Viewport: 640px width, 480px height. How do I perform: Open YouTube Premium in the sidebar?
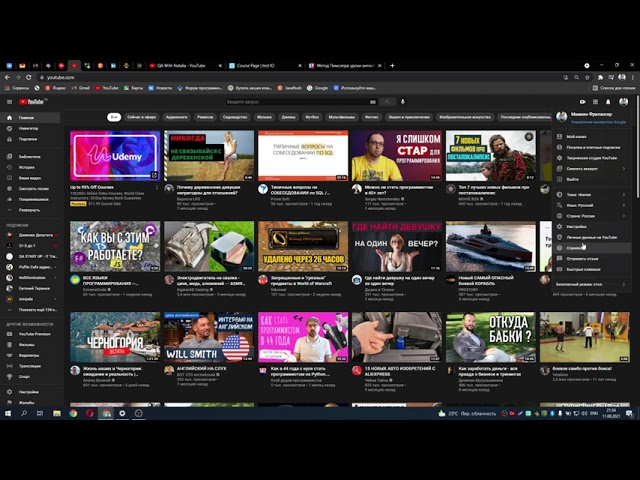pyautogui.click(x=31, y=334)
